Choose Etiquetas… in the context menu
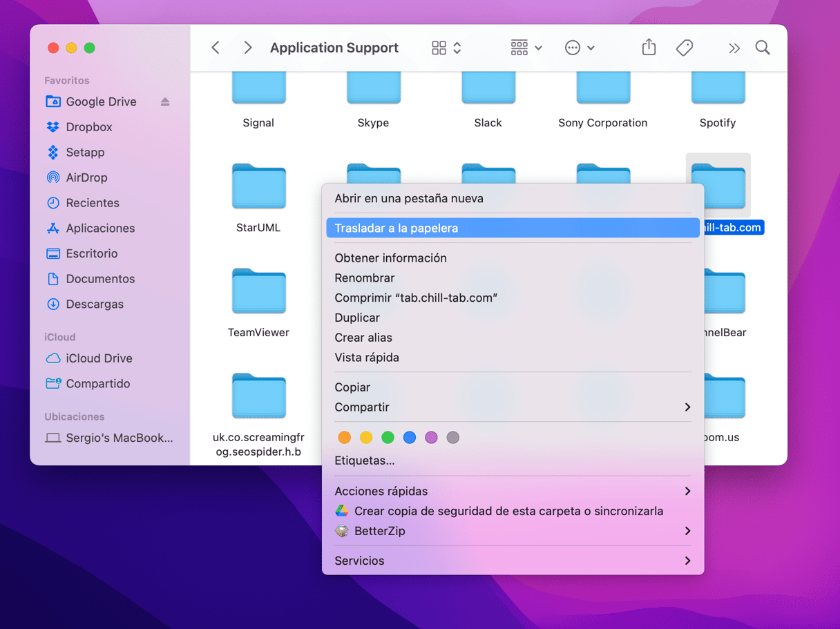 513,461
